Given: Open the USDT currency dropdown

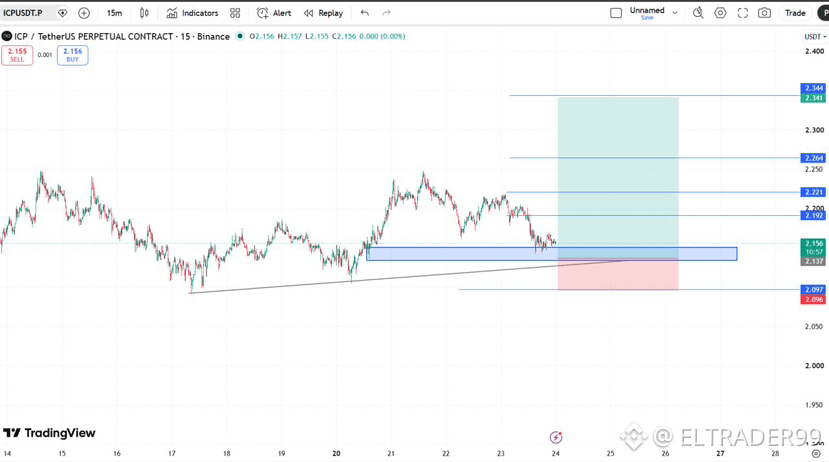Looking at the screenshot, I should click(815, 36).
